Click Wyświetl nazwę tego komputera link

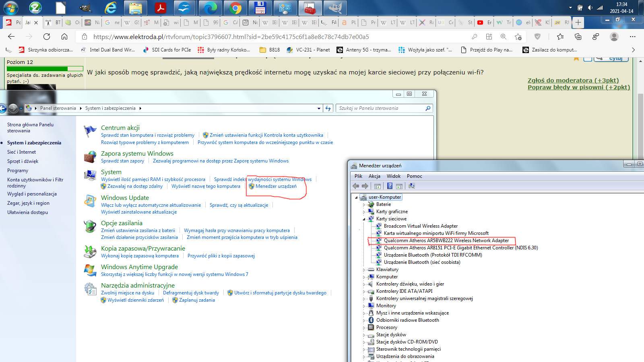[x=206, y=186]
